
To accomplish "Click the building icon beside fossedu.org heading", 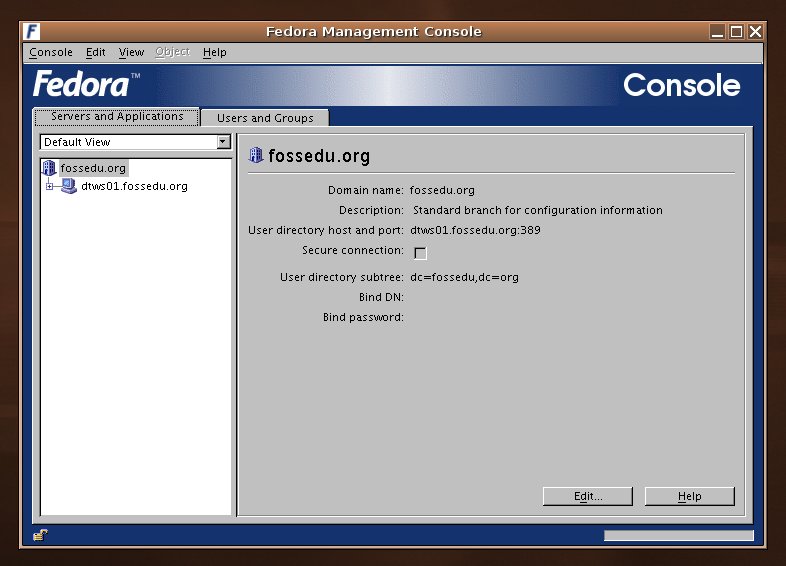I will [256, 155].
